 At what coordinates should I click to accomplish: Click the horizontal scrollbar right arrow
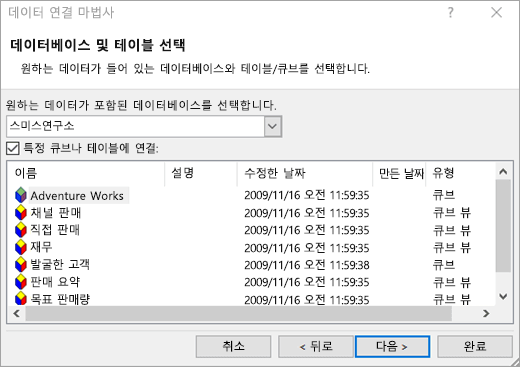(x=486, y=313)
